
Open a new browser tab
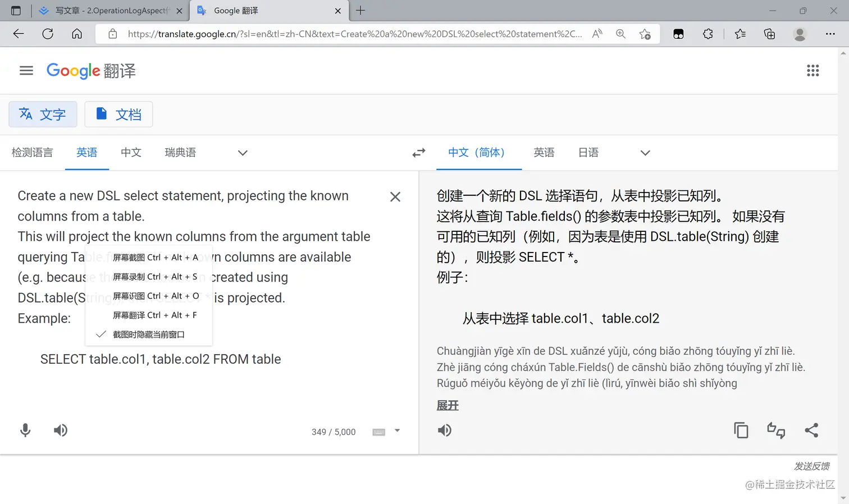click(x=360, y=11)
